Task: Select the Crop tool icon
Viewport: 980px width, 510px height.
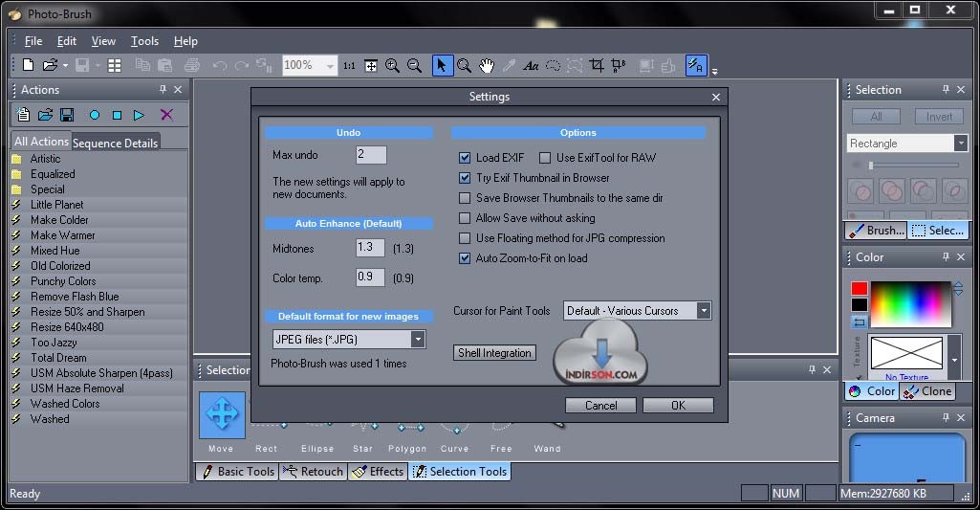Action: click(597, 66)
